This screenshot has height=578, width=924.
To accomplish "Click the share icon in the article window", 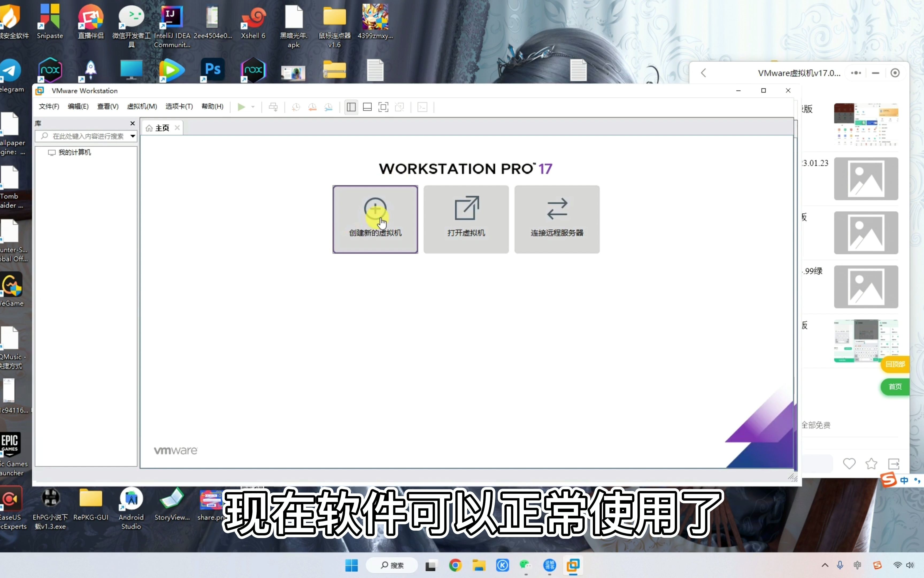I will pos(894,464).
